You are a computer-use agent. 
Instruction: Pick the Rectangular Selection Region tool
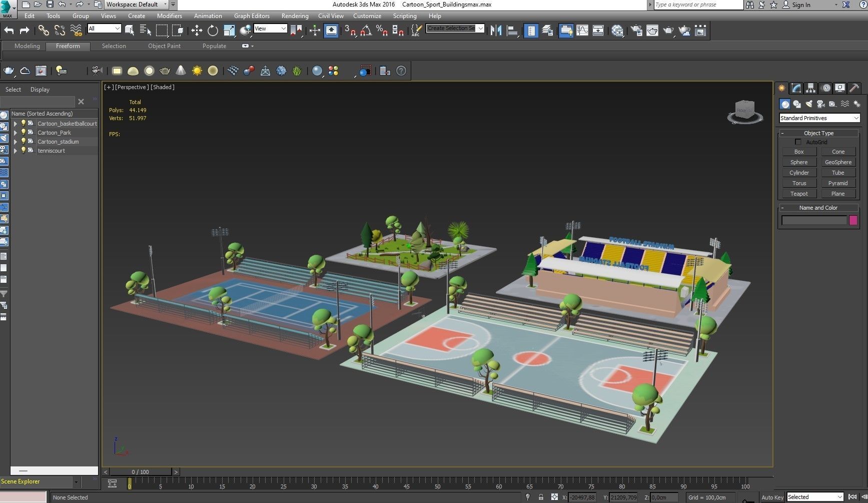162,31
